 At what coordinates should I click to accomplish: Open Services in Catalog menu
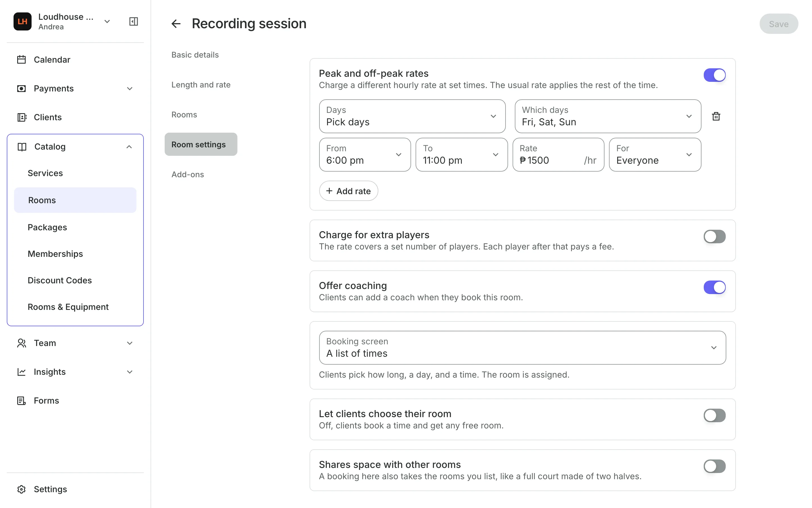pos(45,173)
